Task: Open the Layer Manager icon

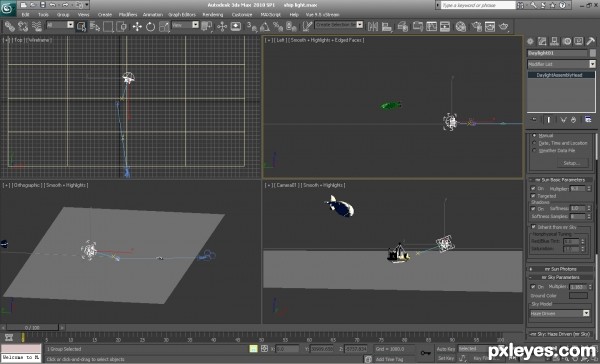Action: pyautogui.click(x=403, y=26)
